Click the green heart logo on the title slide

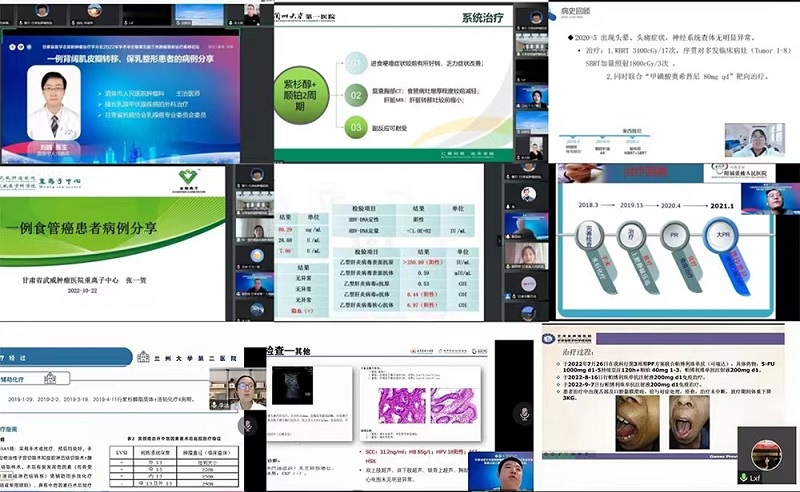[x=188, y=178]
